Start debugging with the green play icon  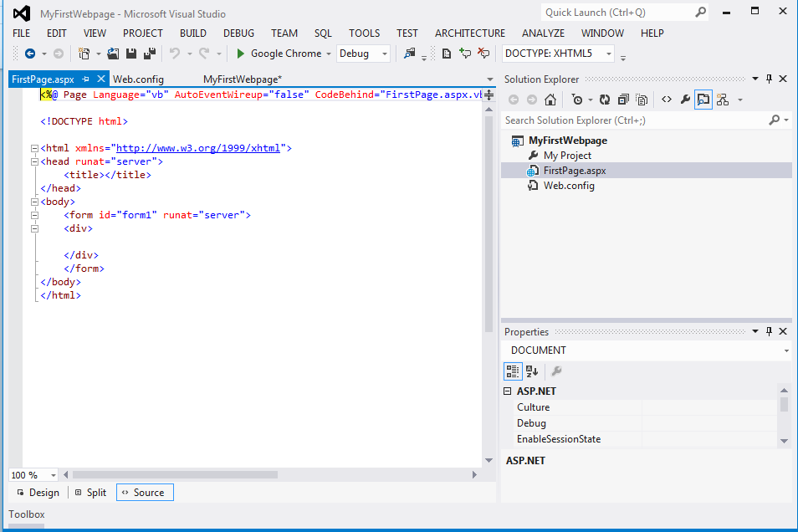point(240,54)
